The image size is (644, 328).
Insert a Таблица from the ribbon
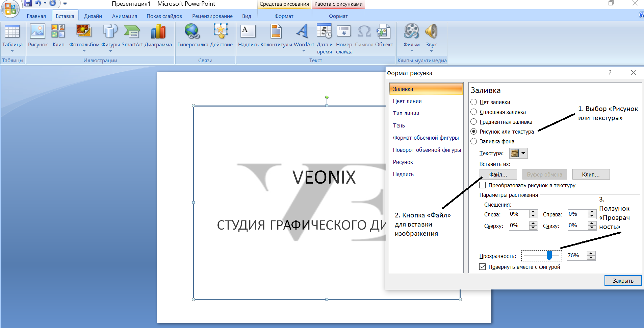pyautogui.click(x=12, y=38)
